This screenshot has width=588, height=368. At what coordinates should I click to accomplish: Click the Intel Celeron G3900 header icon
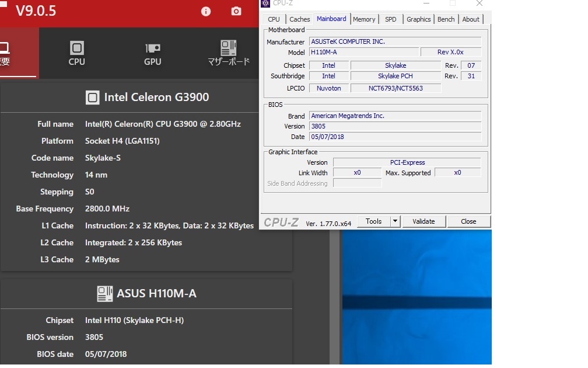click(92, 98)
